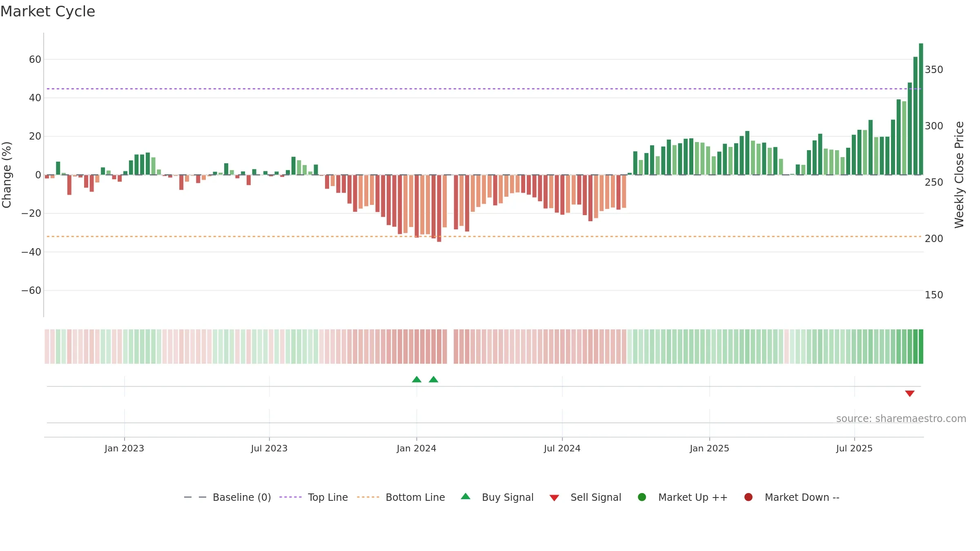Click the lowest red bar below the Bottom Line
Viewport: 980px width, 551px height.
(439, 208)
